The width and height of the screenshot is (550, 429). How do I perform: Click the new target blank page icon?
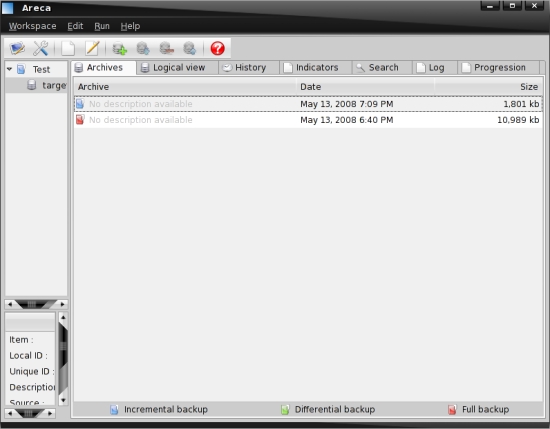coord(68,48)
